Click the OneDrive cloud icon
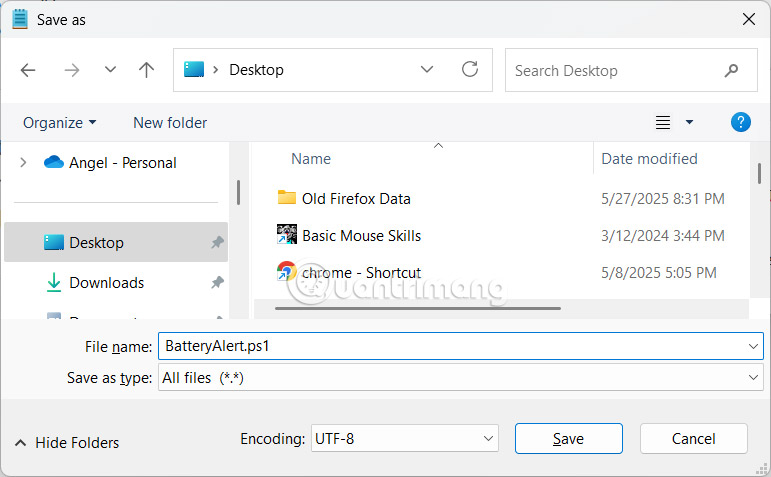 (54, 162)
